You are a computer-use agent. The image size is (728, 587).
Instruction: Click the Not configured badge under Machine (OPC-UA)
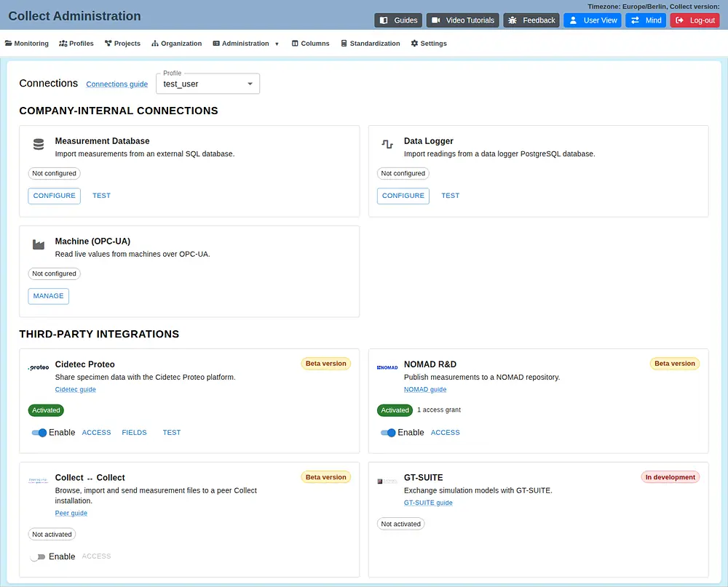[55, 273]
